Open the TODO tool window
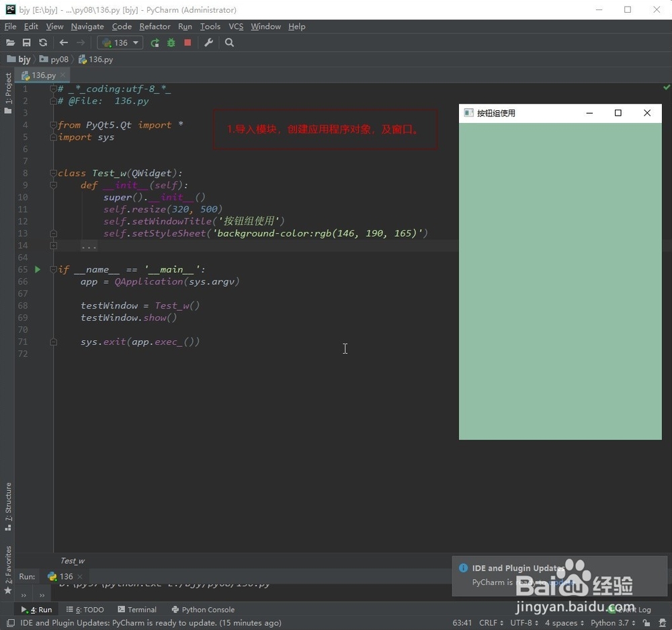Image resolution: width=672 pixels, height=630 pixels. tap(85, 609)
